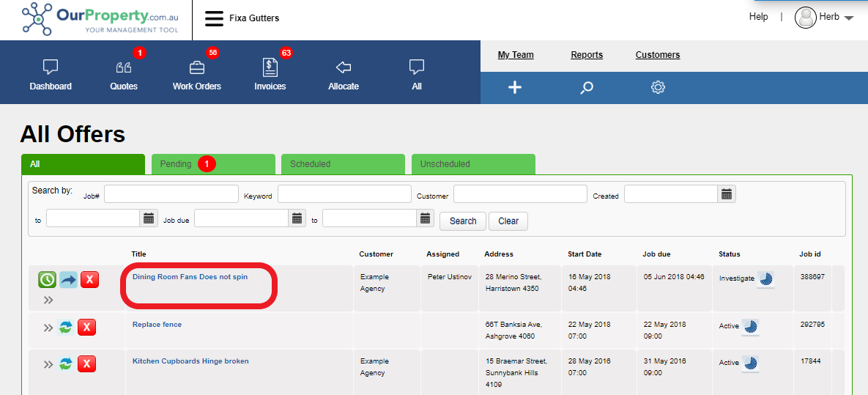868x395 pixels.
Task: Expand the Dining Room Fans row chevrons
Action: point(49,300)
